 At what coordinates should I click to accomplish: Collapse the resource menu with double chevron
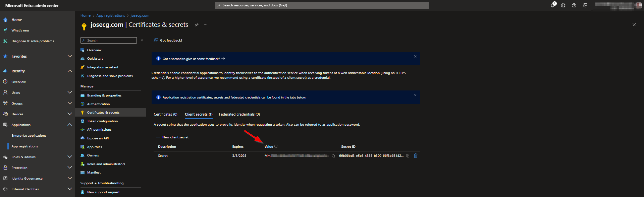click(x=142, y=41)
